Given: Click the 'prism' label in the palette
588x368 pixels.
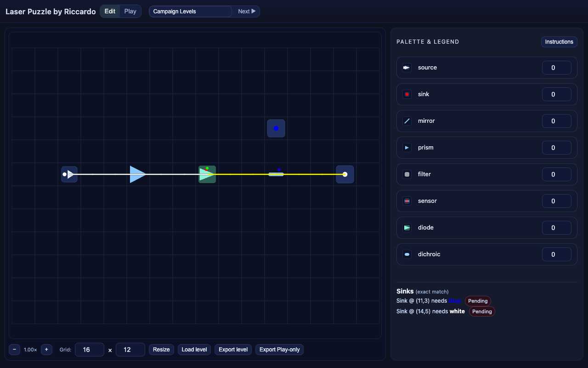Looking at the screenshot, I should pyautogui.click(x=426, y=148).
